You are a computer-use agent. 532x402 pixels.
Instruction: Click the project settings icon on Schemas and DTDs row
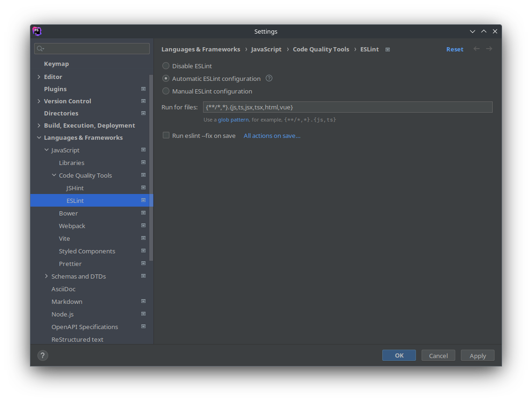point(143,276)
